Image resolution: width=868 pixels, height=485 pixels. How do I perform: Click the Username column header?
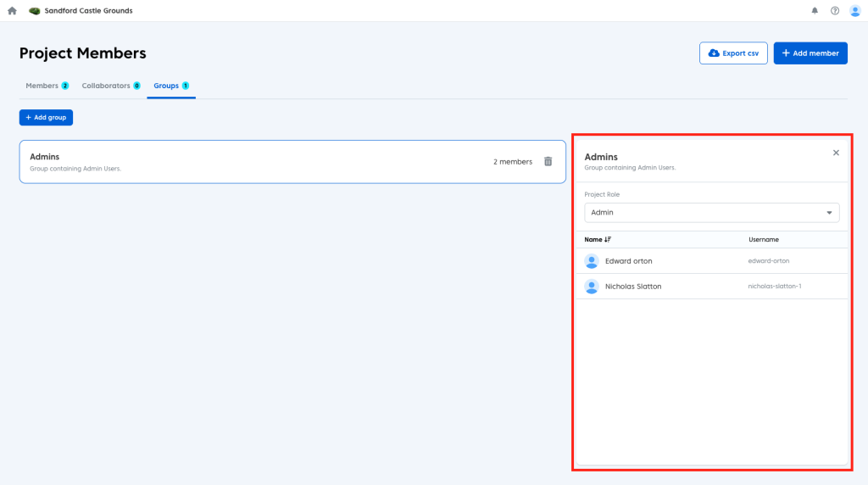coord(763,240)
